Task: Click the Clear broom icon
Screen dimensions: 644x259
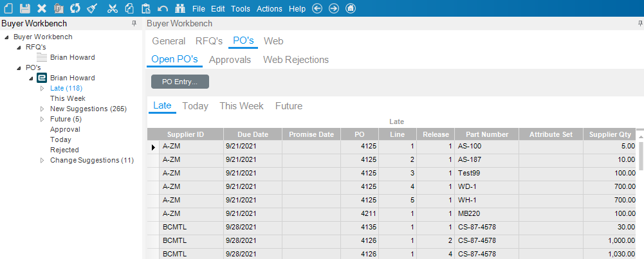Action: click(x=93, y=8)
